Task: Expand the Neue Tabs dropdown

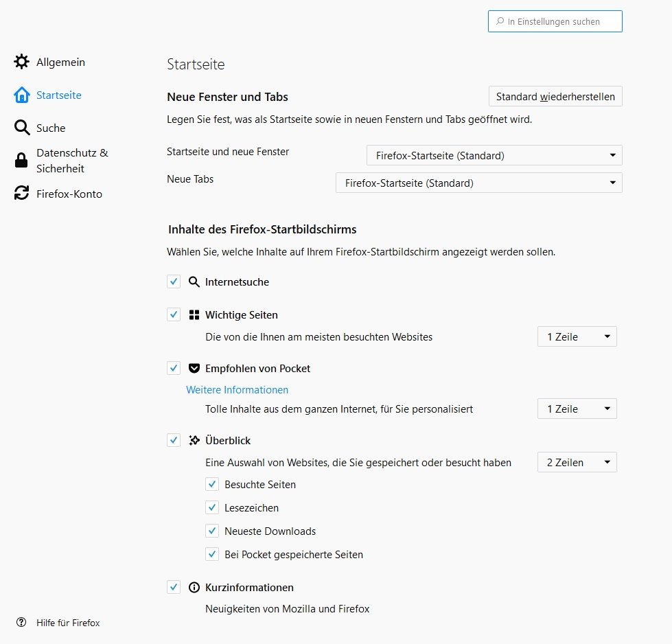Action: 478,183
